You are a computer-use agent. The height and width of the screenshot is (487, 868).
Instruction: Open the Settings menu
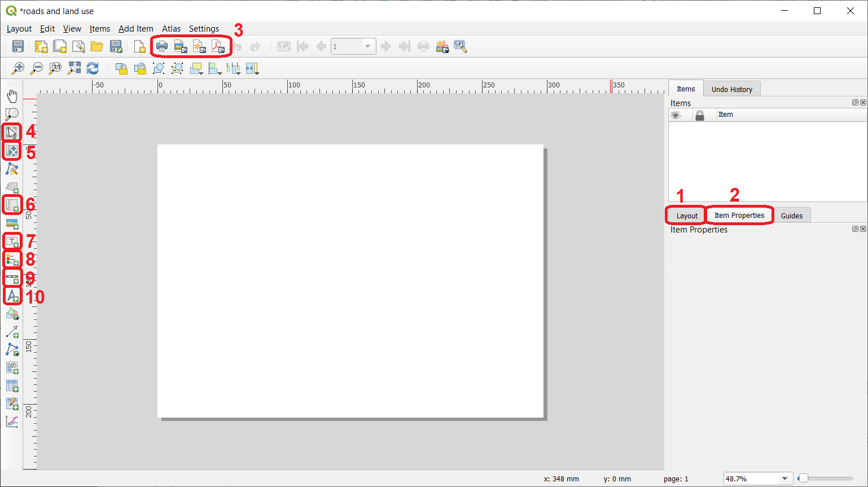pyautogui.click(x=204, y=29)
